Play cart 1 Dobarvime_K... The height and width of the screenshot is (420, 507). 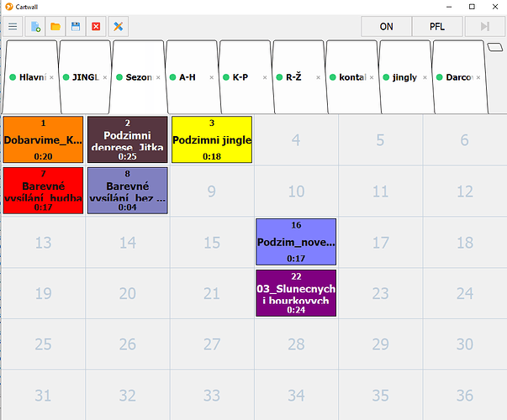click(x=44, y=139)
